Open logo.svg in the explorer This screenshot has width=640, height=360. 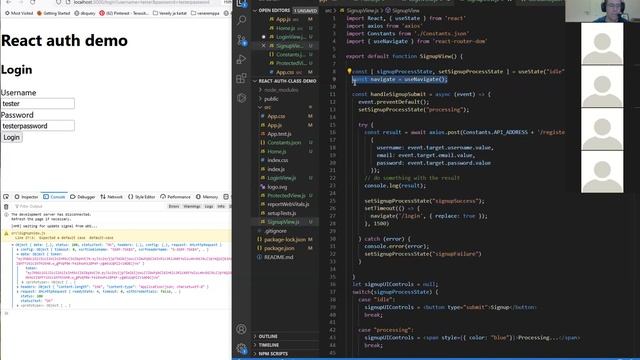pyautogui.click(x=277, y=187)
